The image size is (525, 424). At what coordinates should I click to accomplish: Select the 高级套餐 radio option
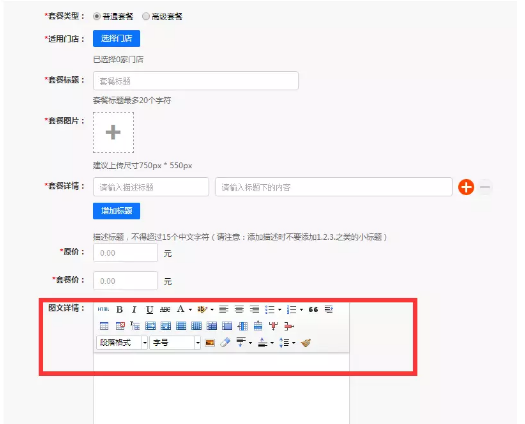click(146, 16)
